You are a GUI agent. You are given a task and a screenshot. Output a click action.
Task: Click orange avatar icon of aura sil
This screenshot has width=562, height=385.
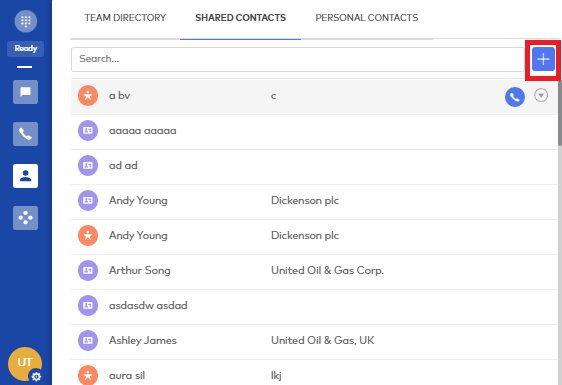tap(88, 375)
